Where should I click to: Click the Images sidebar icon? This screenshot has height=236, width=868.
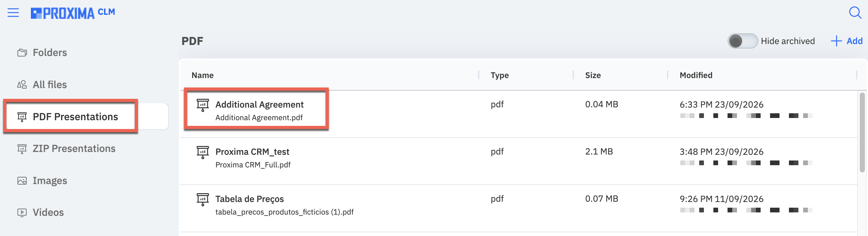22,181
